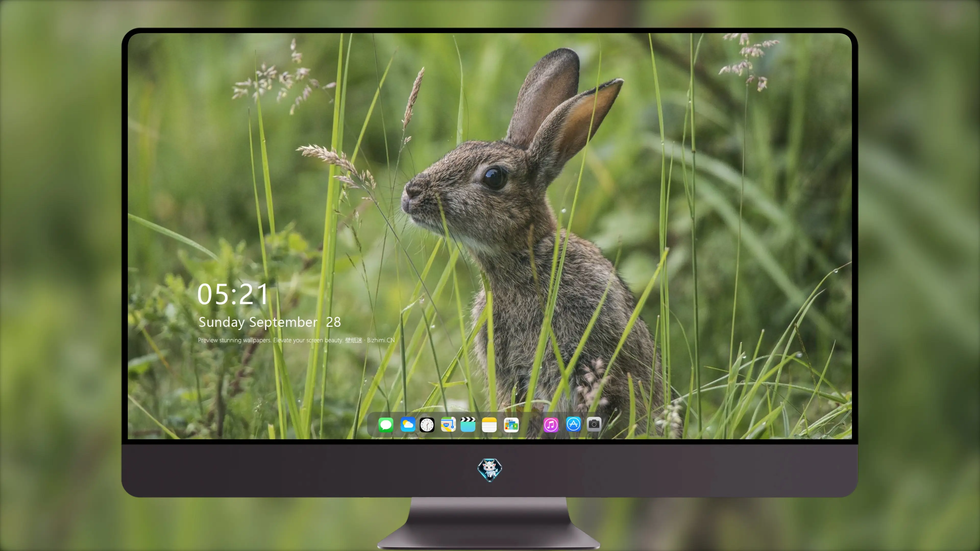Open the blue App Store icon

pyautogui.click(x=573, y=424)
